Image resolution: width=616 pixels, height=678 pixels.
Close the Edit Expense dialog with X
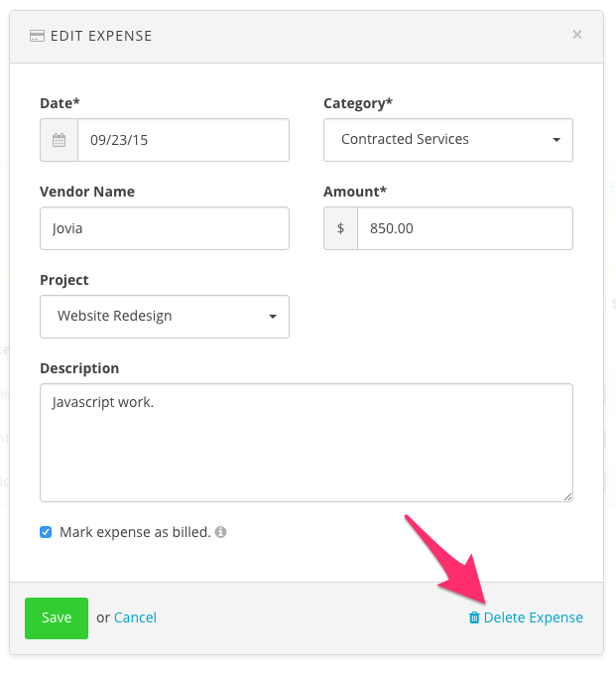coord(577,35)
